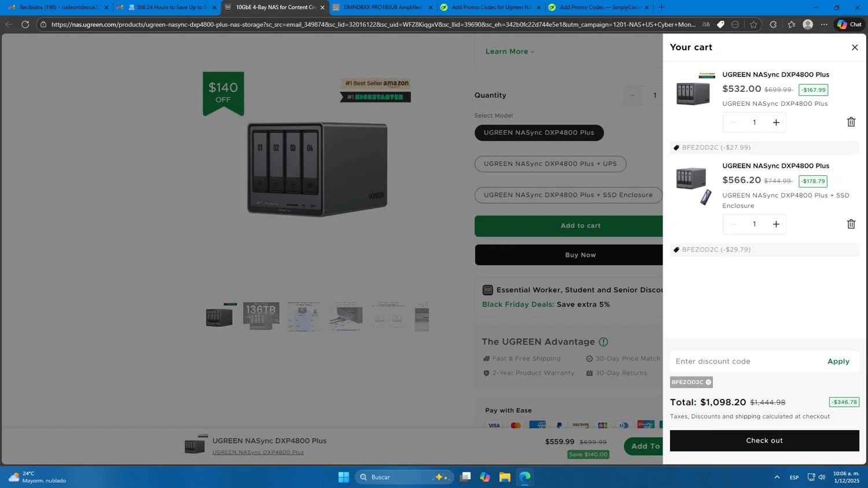Click the sticky bar Add To Cart button
Image resolution: width=868 pixels, height=488 pixels.
point(643,446)
